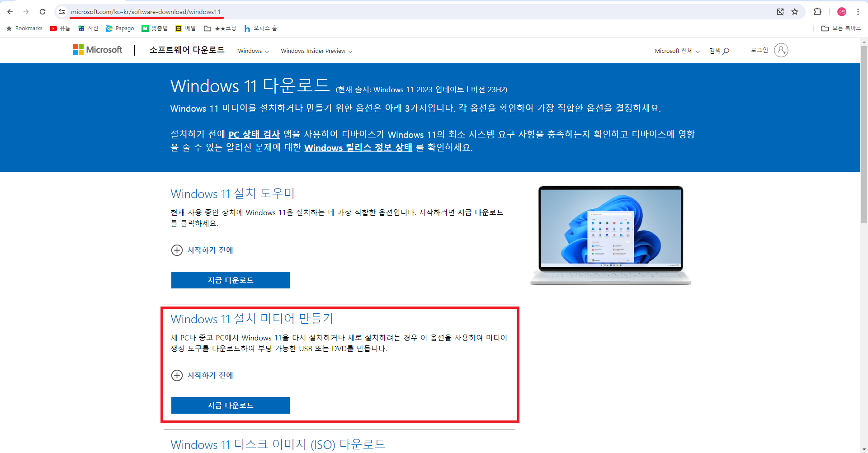The width and height of the screenshot is (868, 453).
Task: Click the Windows 11 laptop image
Action: (x=611, y=235)
